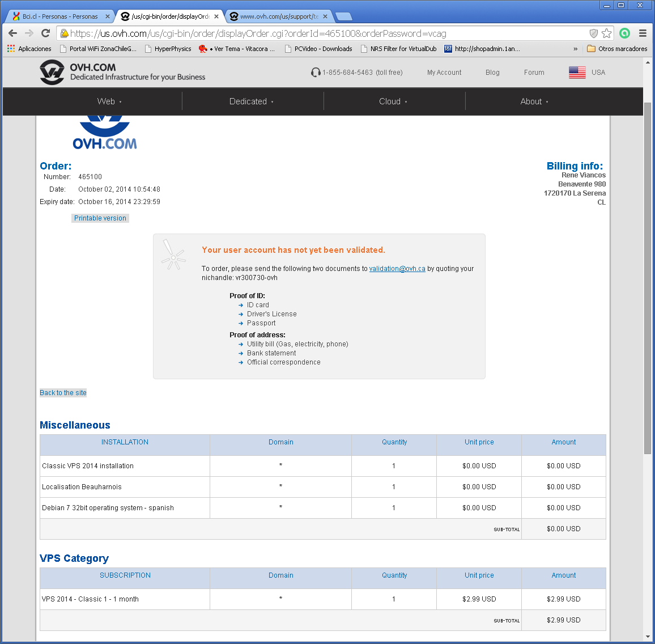655x644 pixels.
Task: Click the USA flag icon
Action: coord(577,73)
